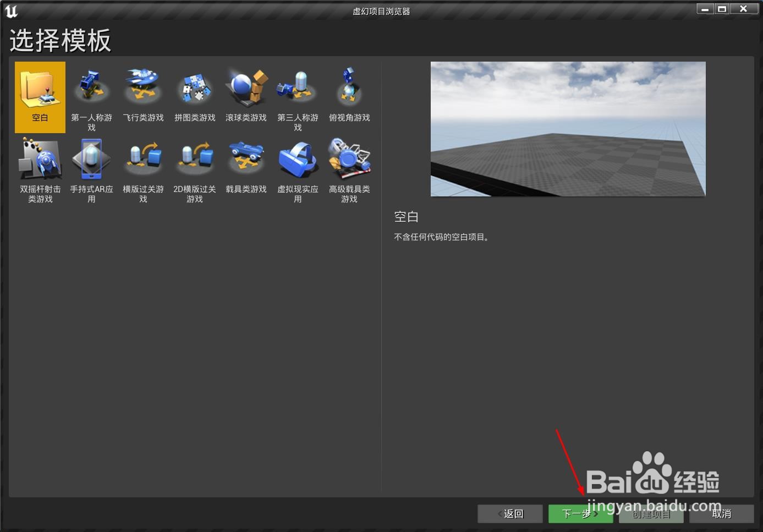The image size is (763, 532).
Task: Click the 创建项目 create project button
Action: [651, 514]
